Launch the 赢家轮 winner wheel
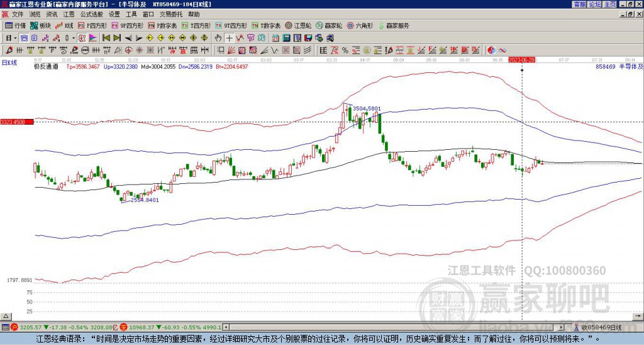644x345 pixels. (329, 25)
